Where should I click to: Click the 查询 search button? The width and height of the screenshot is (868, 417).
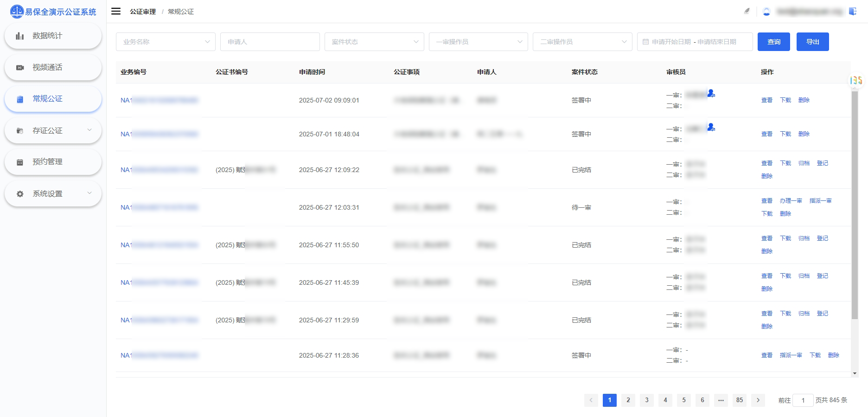[773, 42]
